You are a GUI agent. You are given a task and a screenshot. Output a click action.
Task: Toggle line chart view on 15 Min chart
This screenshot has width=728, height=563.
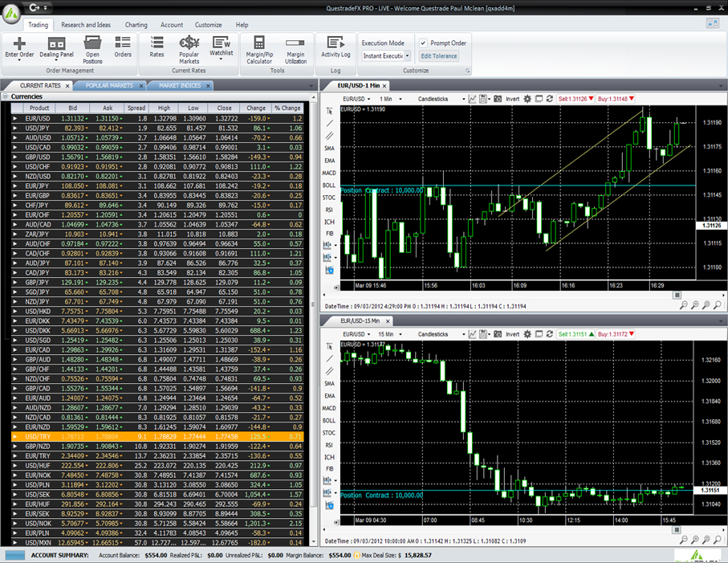[x=472, y=334]
